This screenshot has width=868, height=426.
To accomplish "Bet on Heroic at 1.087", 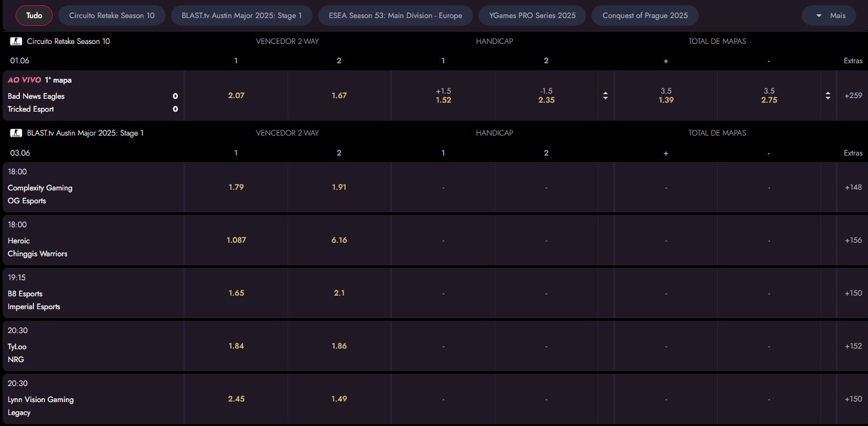I will (236, 240).
